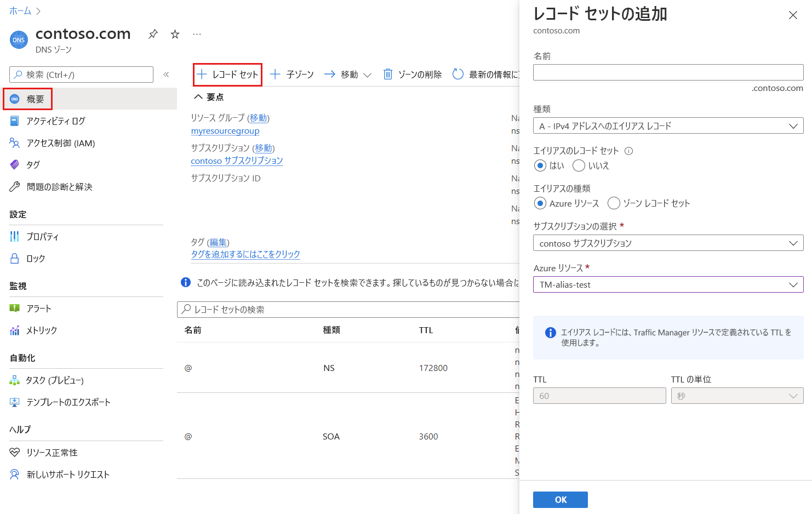Click the ゾーンの削除 trash icon
The image size is (812, 514).
click(388, 75)
